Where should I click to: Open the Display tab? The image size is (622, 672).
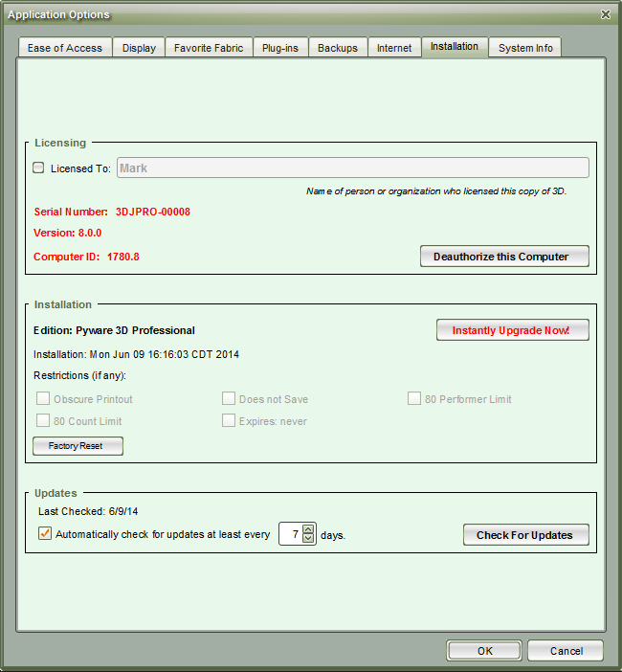(x=139, y=48)
